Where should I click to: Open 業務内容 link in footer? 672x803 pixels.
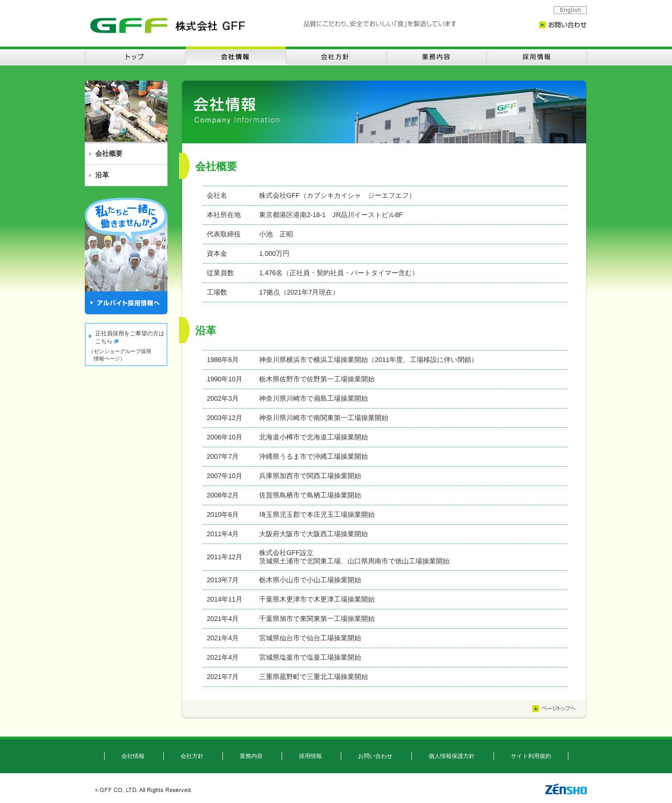pos(251,756)
